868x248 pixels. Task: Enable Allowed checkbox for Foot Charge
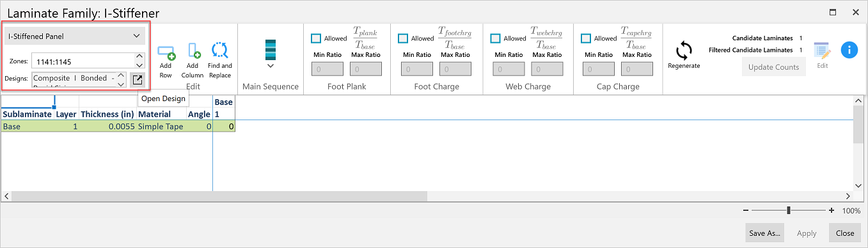403,38
